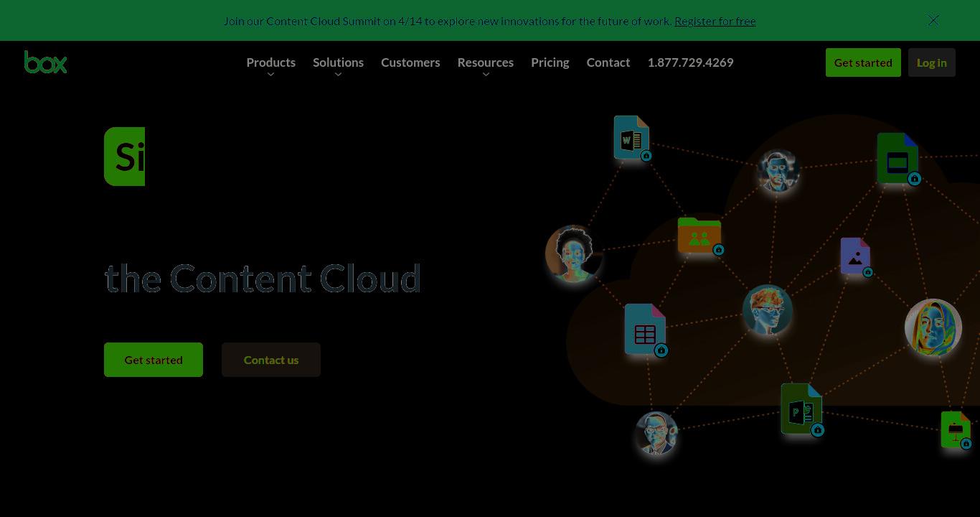Click the Log in button
This screenshot has height=517, width=980.
pos(931,62)
